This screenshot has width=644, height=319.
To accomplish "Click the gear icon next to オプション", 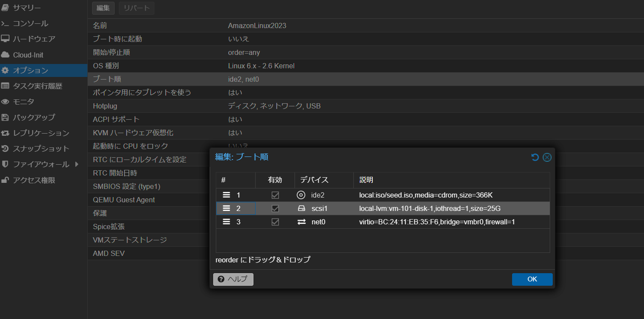I will coord(5,70).
